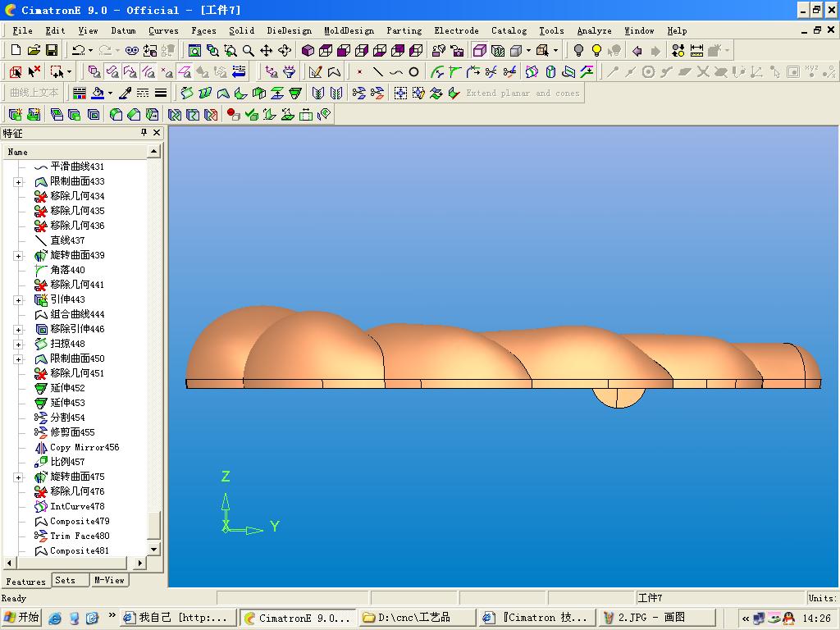Switch to 2.JPG - 画图 taskbar window

click(x=657, y=618)
